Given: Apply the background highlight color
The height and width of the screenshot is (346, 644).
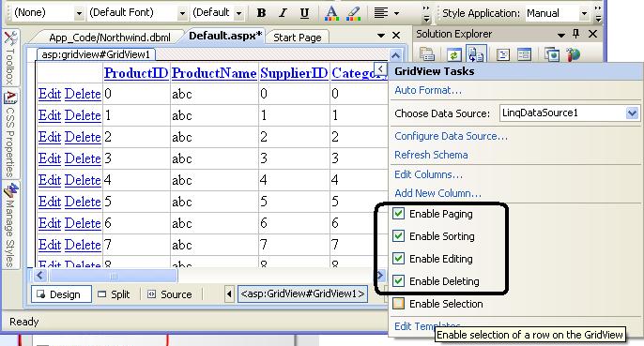Looking at the screenshot, I should 354,13.
